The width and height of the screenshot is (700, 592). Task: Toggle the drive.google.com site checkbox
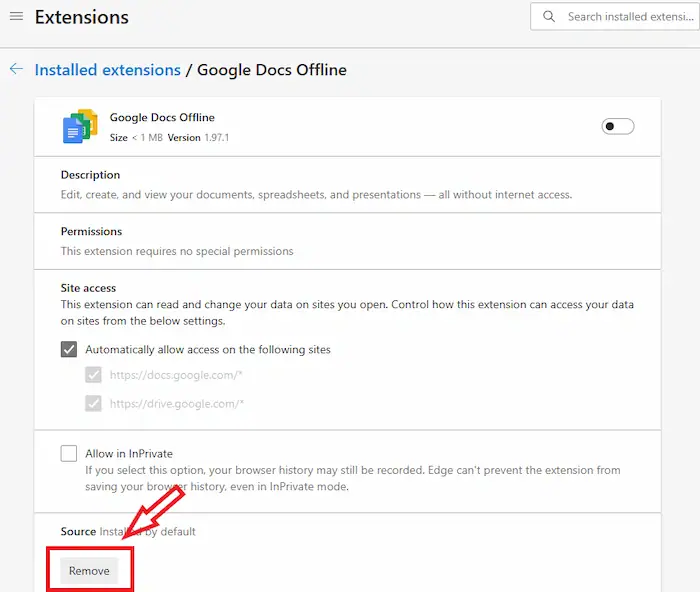93,404
